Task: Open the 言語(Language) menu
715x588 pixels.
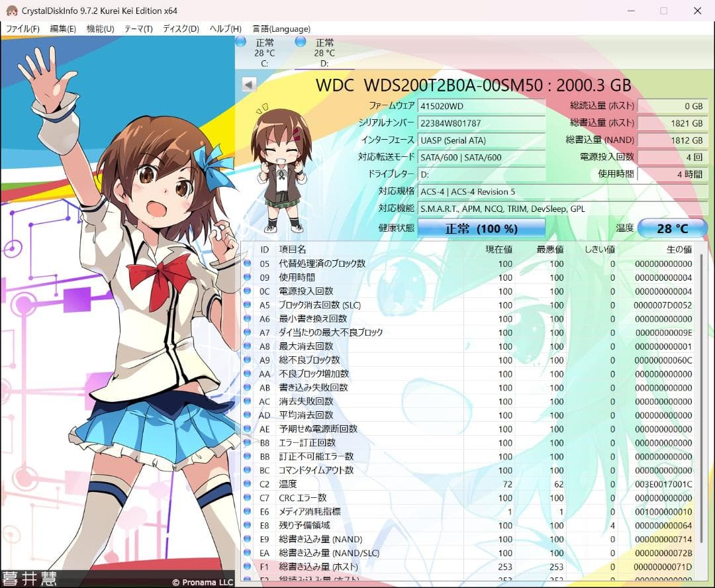Action: 281,28
